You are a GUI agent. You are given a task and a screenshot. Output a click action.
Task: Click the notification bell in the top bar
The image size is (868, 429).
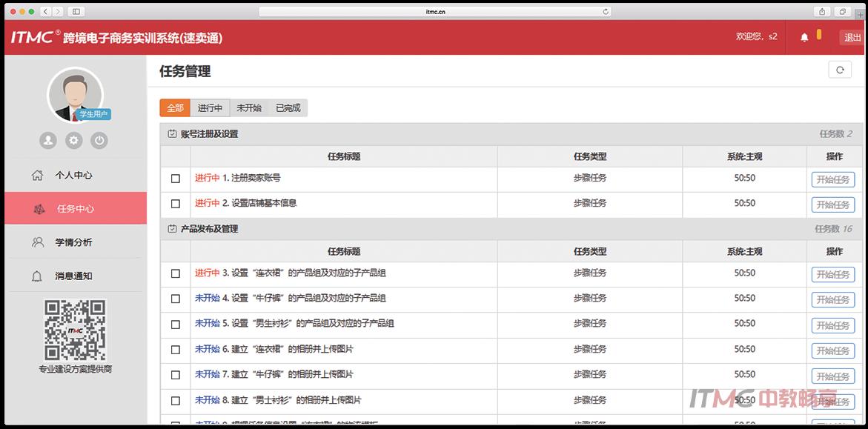[x=806, y=36]
